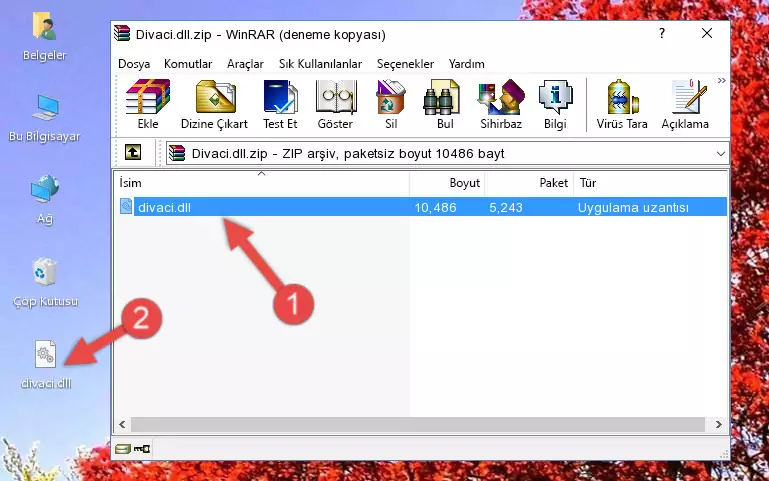
Task: Click the horizontal scrollbar track
Action: (x=418, y=424)
